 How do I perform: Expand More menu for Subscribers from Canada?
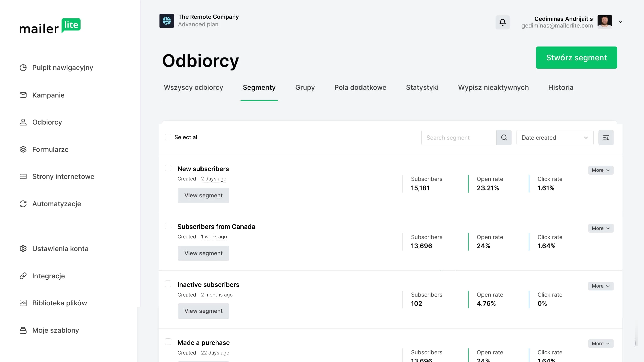pos(600,228)
